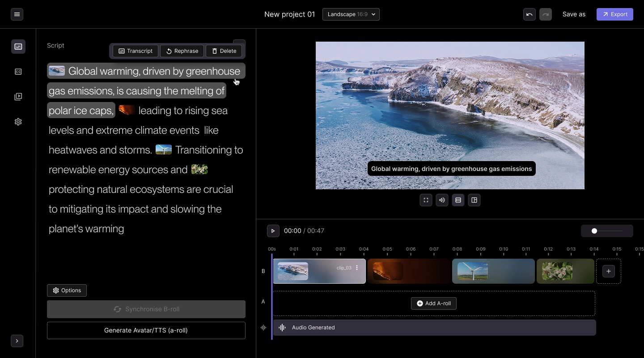Open the closed captions panel
This screenshot has width=644, height=358.
(x=18, y=72)
